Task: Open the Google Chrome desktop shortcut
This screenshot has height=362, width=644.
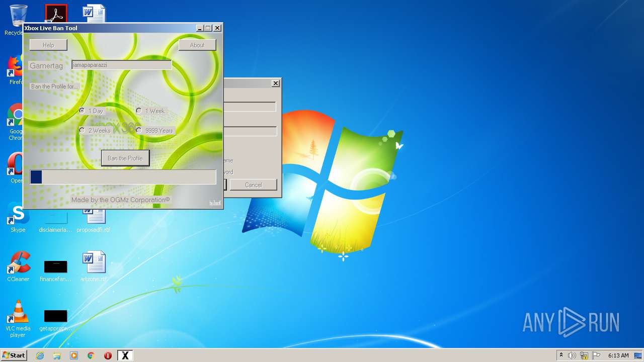Action: pyautogui.click(x=15, y=122)
